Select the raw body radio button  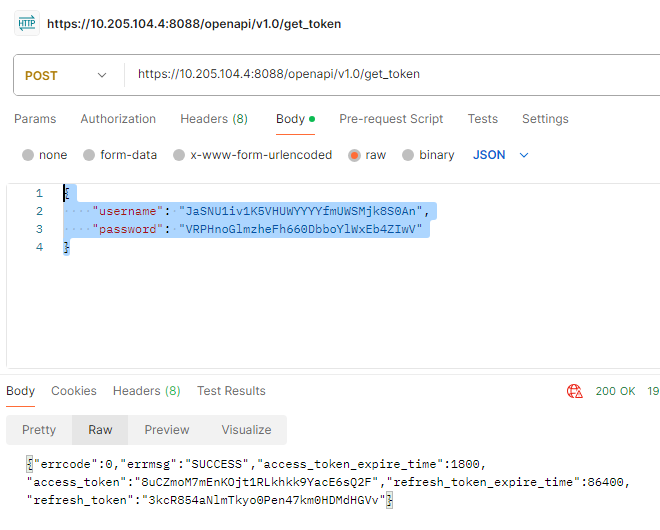[354, 155]
